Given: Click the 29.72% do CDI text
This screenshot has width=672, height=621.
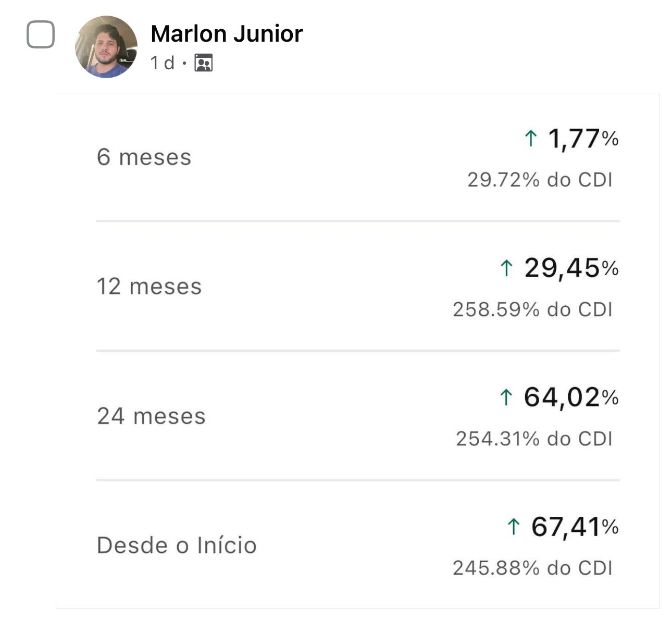Looking at the screenshot, I should point(540,180).
